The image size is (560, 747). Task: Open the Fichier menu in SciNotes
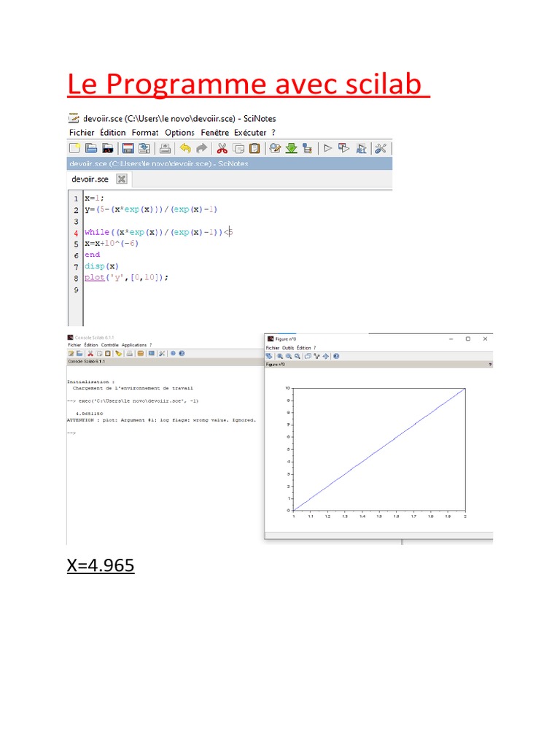(x=82, y=133)
